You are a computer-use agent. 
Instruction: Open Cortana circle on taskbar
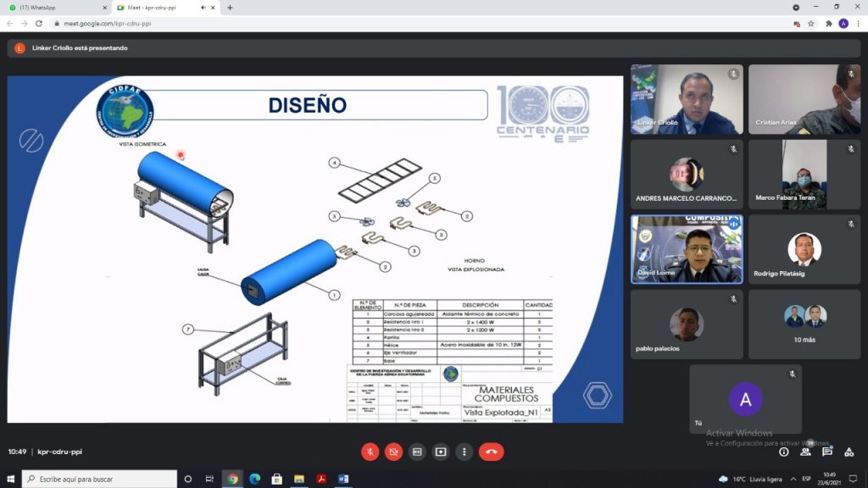click(187, 480)
